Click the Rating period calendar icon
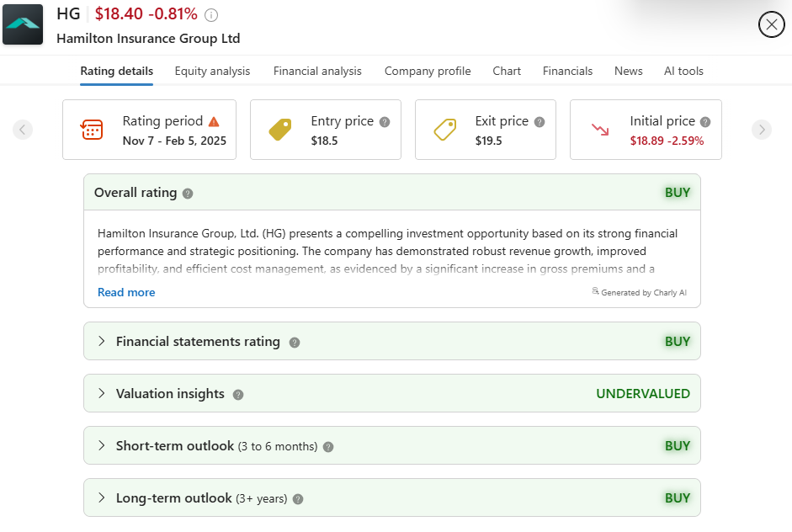This screenshot has width=792, height=532. tap(92, 130)
